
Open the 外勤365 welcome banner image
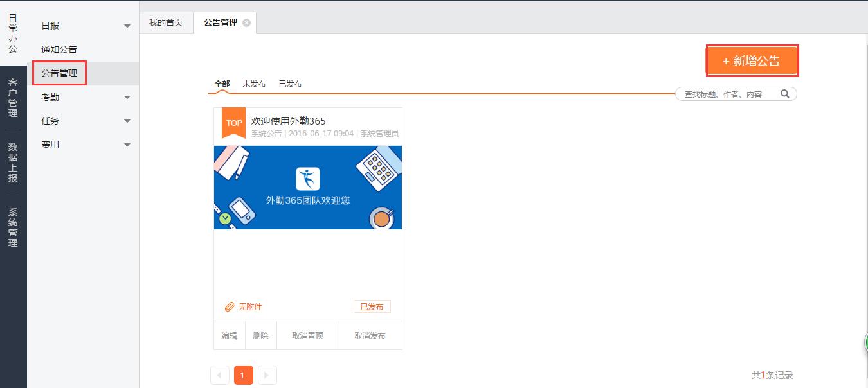click(x=307, y=188)
